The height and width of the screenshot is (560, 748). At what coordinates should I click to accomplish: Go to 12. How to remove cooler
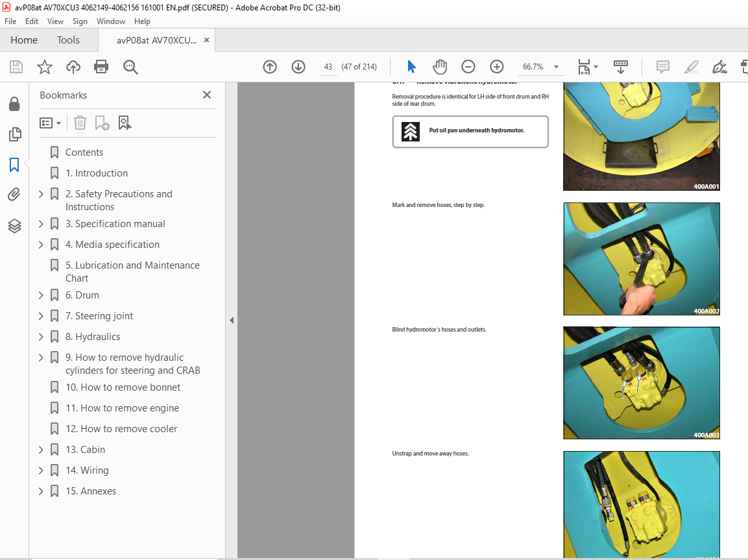tap(121, 429)
